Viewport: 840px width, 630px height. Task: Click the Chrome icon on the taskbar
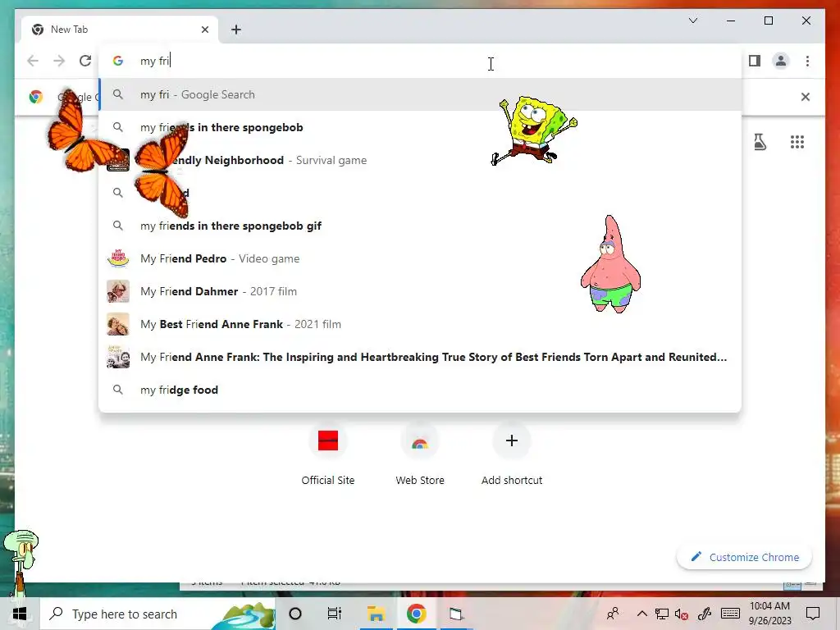pos(416,614)
